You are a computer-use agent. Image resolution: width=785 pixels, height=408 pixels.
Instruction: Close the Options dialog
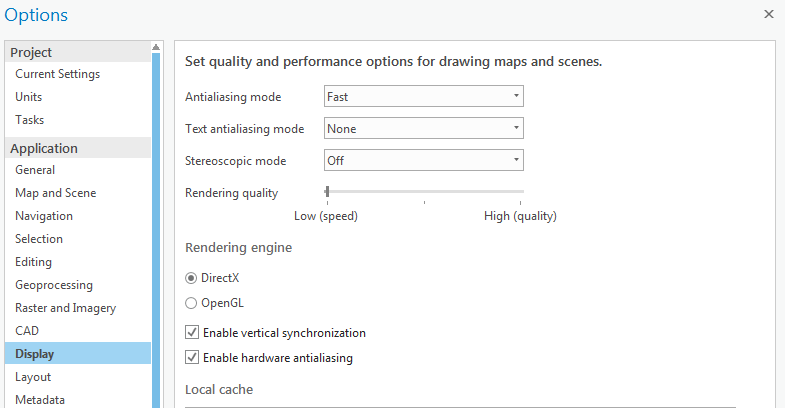pos(768,15)
